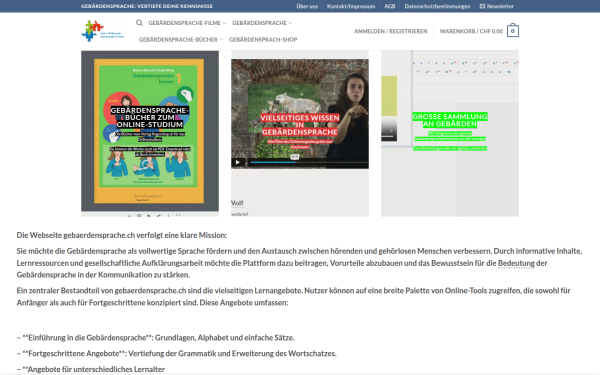Open Gebärdensprache menu item
Image resolution: width=600 pixels, height=375 pixels.
coord(259,23)
